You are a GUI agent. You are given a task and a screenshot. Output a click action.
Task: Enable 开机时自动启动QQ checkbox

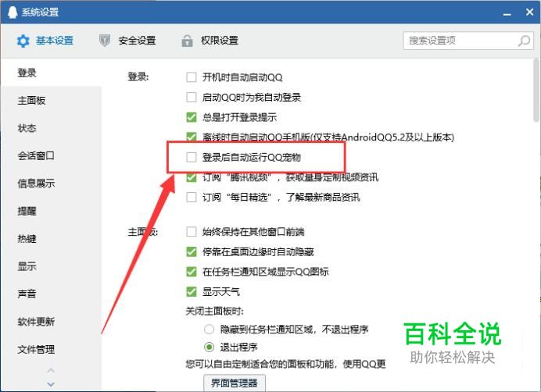(191, 77)
